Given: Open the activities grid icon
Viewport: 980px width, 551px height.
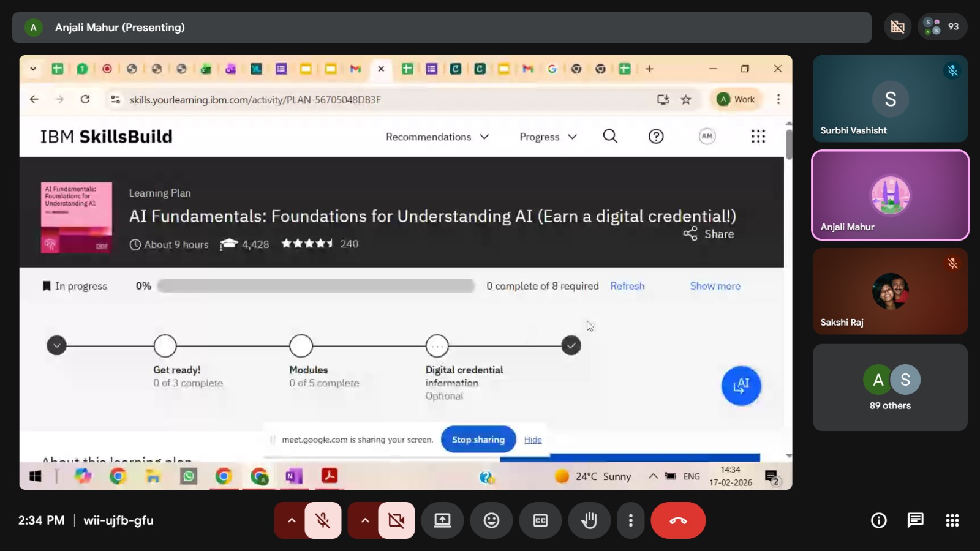Looking at the screenshot, I should tap(952, 520).
